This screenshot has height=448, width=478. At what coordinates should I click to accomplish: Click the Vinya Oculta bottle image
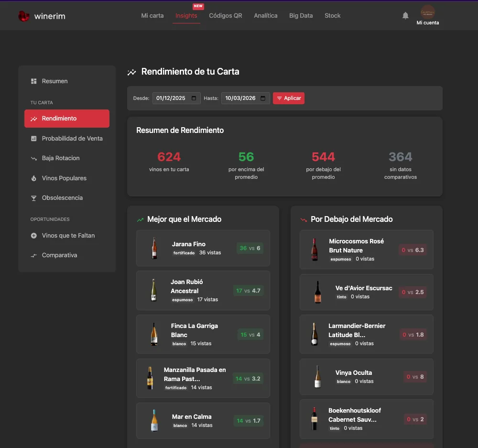(318, 377)
